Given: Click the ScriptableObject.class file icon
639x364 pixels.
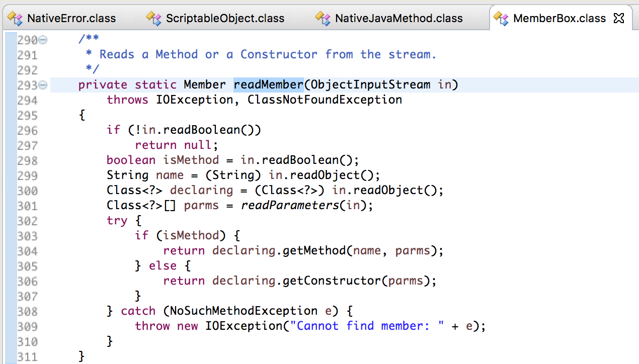Looking at the screenshot, I should (x=154, y=19).
